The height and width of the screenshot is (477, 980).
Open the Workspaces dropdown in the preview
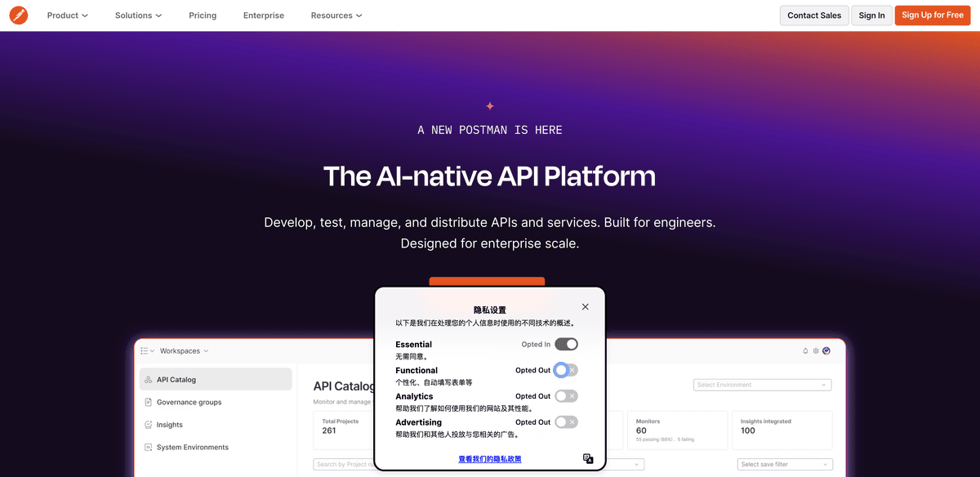pyautogui.click(x=185, y=351)
